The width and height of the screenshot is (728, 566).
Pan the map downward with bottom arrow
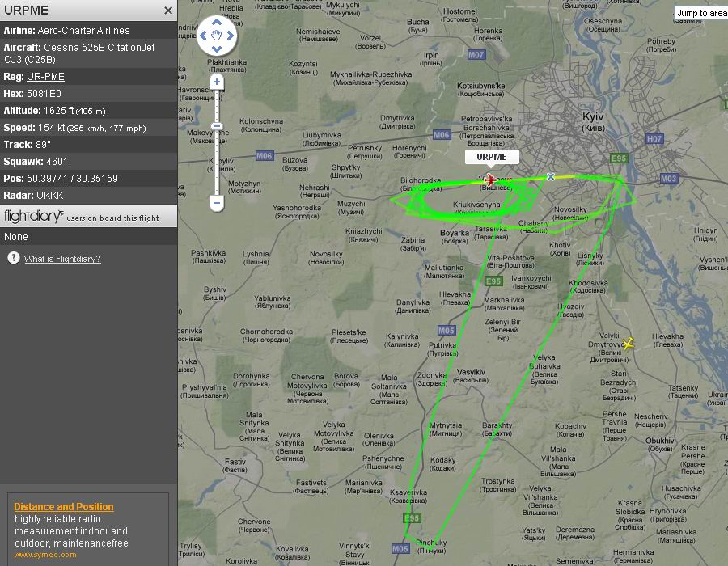(x=217, y=49)
